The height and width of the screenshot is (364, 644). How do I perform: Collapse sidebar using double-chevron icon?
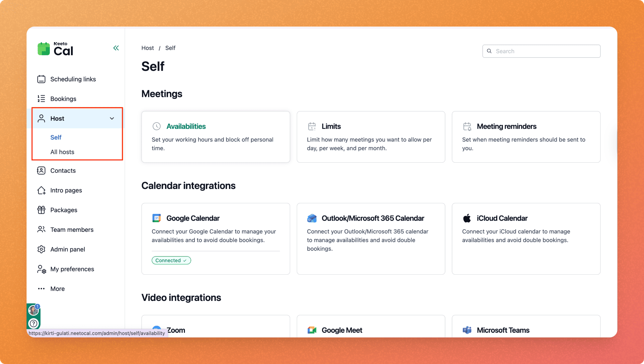[116, 48]
